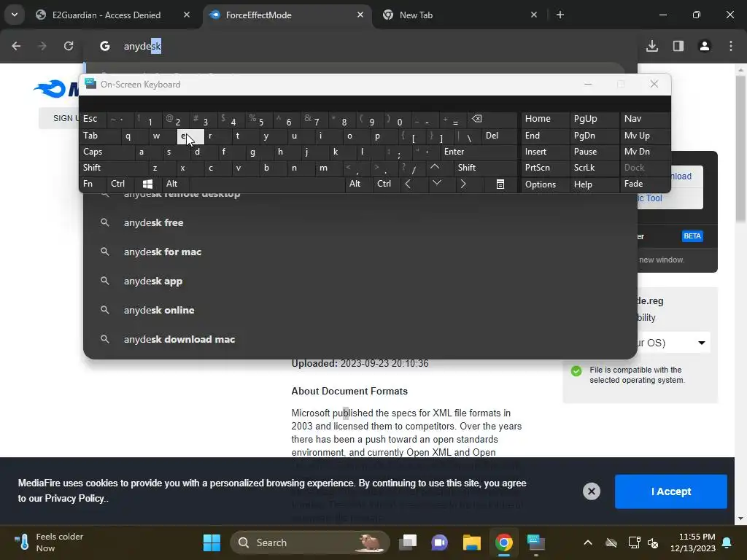747x560 pixels.
Task: Click the taskbar Search box
Action: coord(309,542)
